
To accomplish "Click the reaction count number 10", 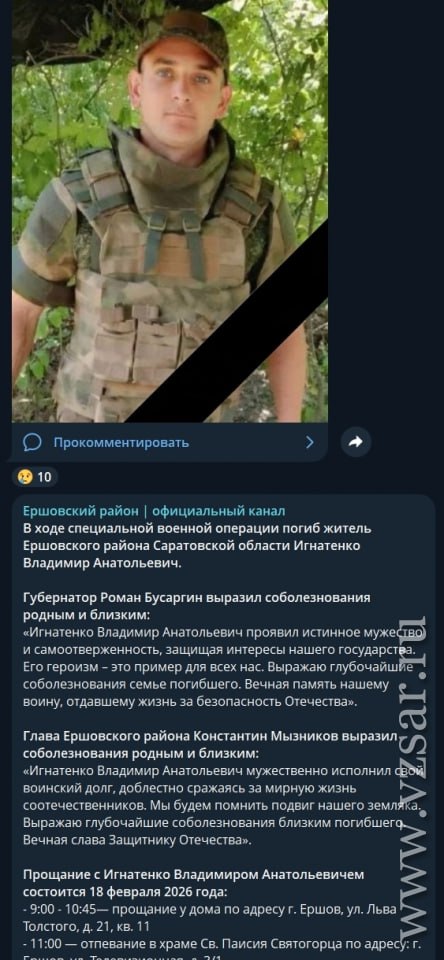I will tap(45, 476).
